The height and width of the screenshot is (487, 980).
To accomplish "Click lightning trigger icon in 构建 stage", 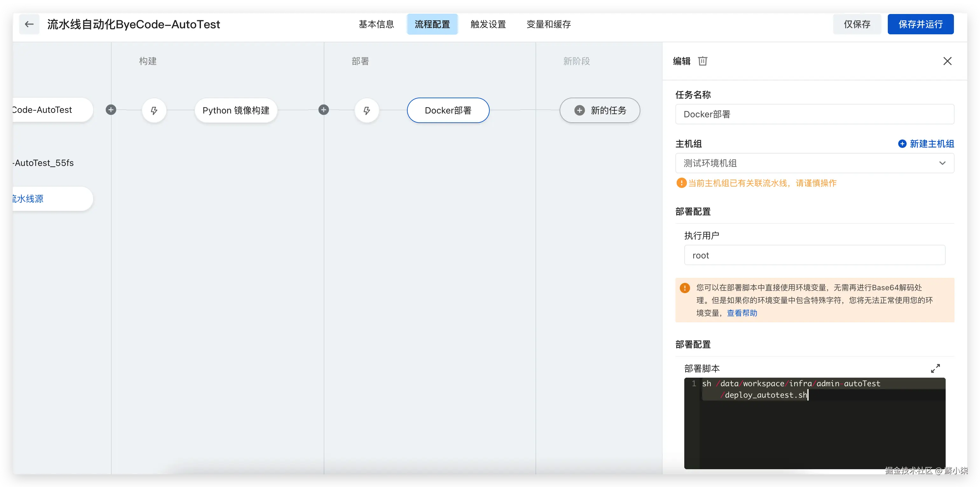I will (154, 110).
